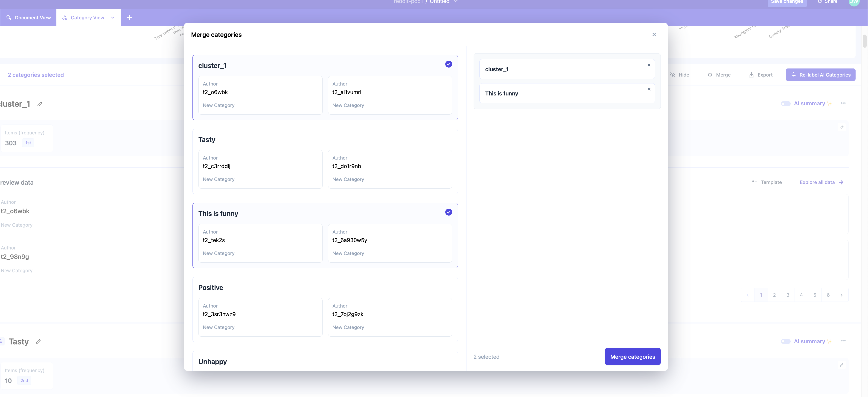Expand the Category View tab dropdown chevron
868x397 pixels.
[x=113, y=18]
